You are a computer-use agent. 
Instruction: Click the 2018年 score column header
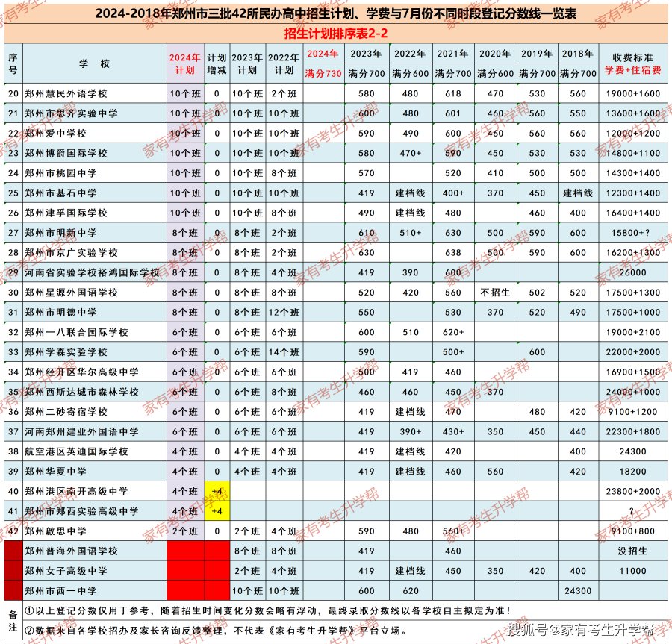577,54
